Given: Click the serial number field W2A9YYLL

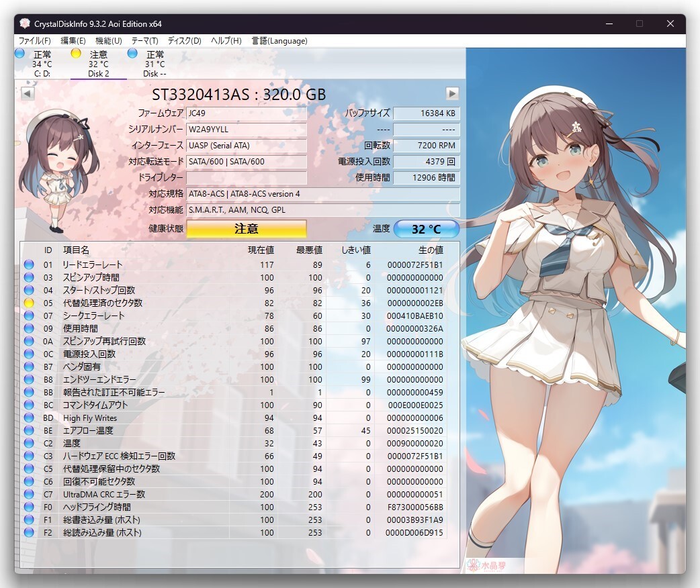Looking at the screenshot, I should pos(246,129).
